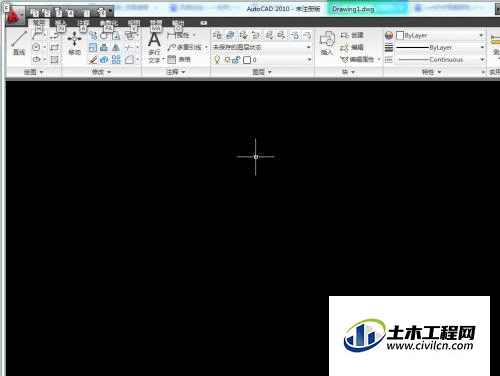This screenshot has width=500, height=376.
Task: Switch to the 注释 Annotate ribbon tab
Action: point(83,23)
